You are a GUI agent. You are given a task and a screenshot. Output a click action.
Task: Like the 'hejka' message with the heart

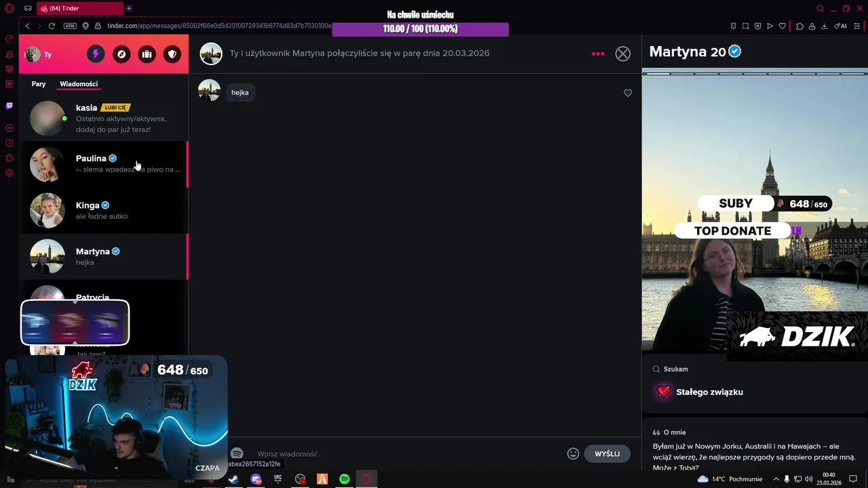click(x=627, y=93)
